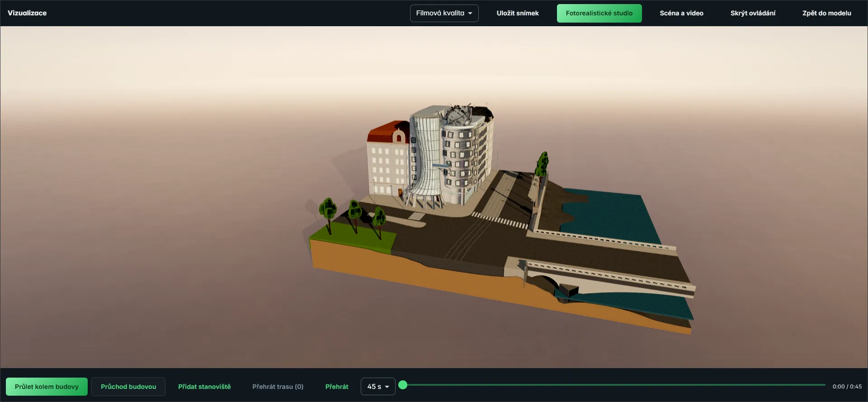
Task: Select Průlet kolem budovy flight mode
Action: 47,387
